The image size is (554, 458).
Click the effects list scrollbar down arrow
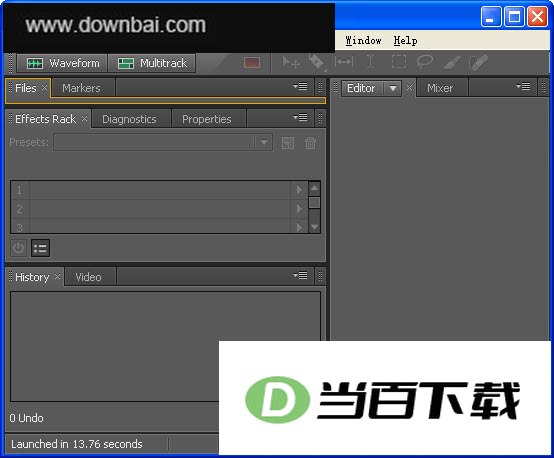(314, 227)
